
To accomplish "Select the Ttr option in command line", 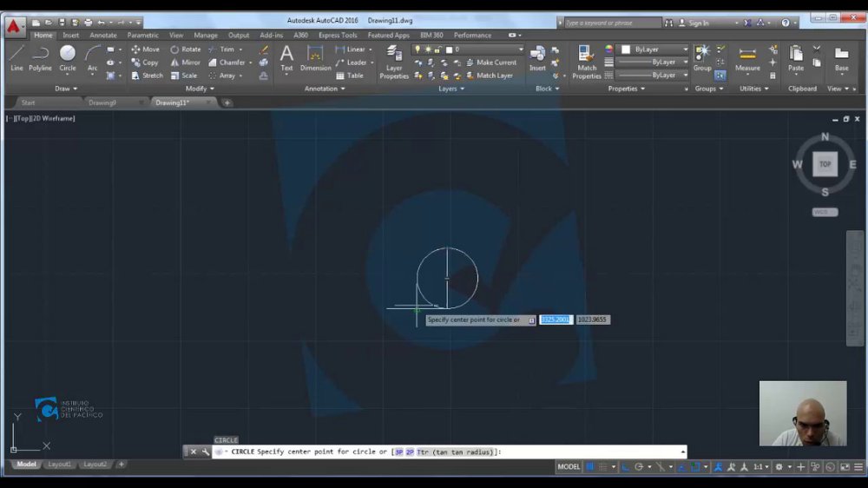I will click(455, 452).
